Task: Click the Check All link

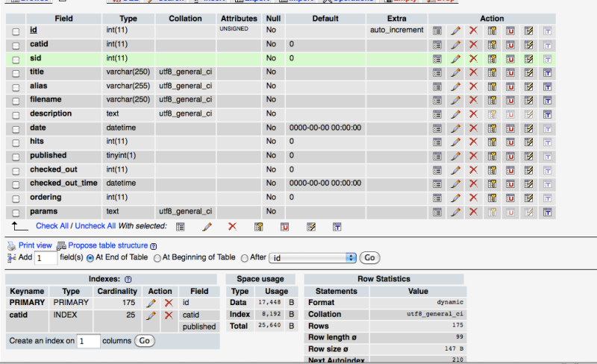Action: pos(54,226)
